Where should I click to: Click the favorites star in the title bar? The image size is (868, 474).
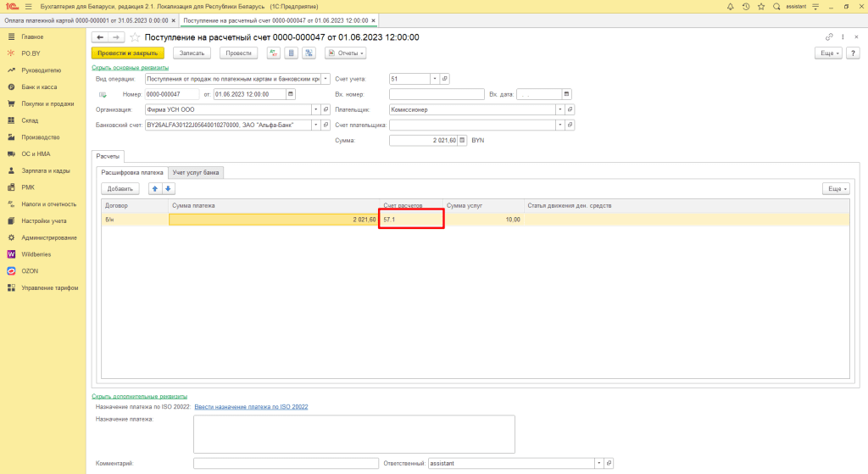(761, 6)
